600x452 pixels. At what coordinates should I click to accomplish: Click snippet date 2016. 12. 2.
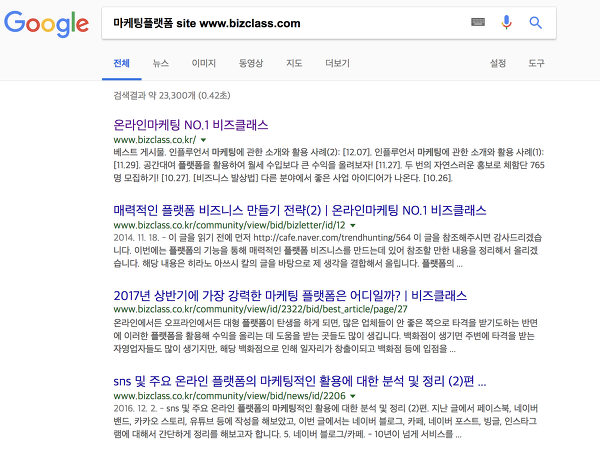coord(135,408)
